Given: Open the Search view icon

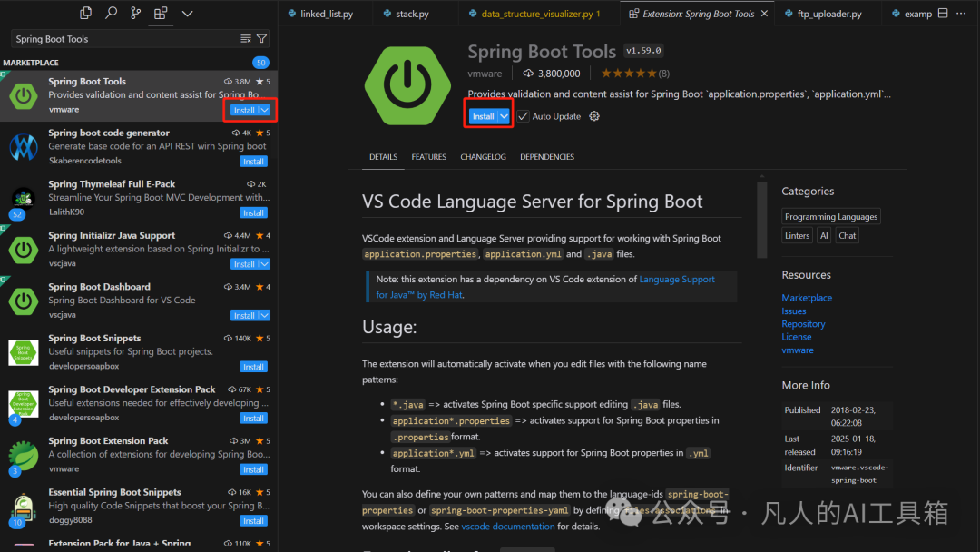Looking at the screenshot, I should (x=111, y=13).
